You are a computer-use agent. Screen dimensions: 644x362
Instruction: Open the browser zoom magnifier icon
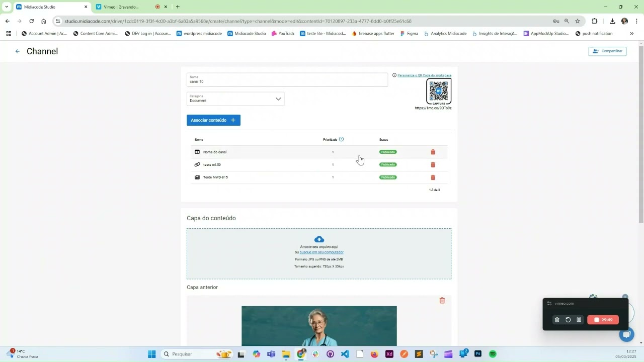tap(567, 21)
